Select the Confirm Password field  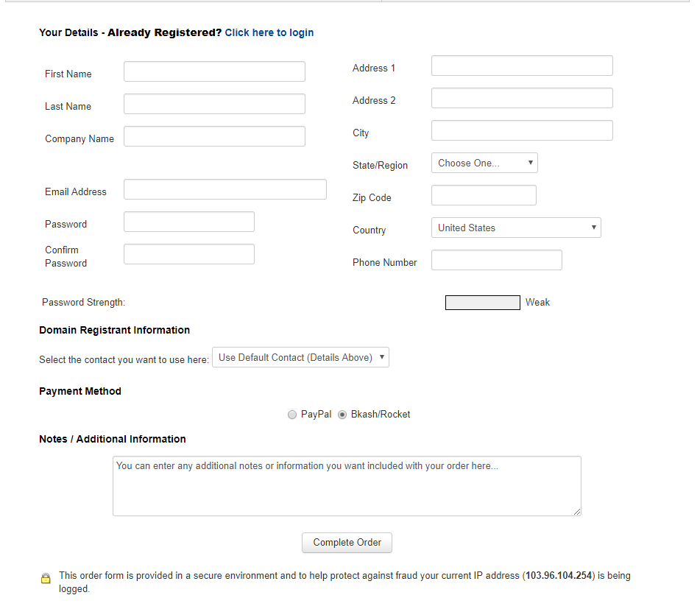point(189,254)
